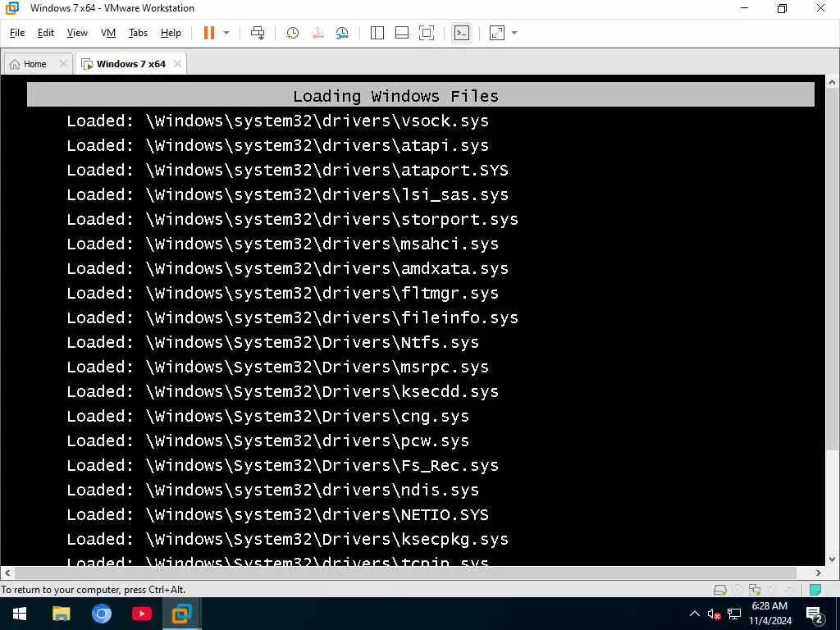Viewport: 840px width, 630px height.
Task: Open the Windows Start menu
Action: point(20,614)
